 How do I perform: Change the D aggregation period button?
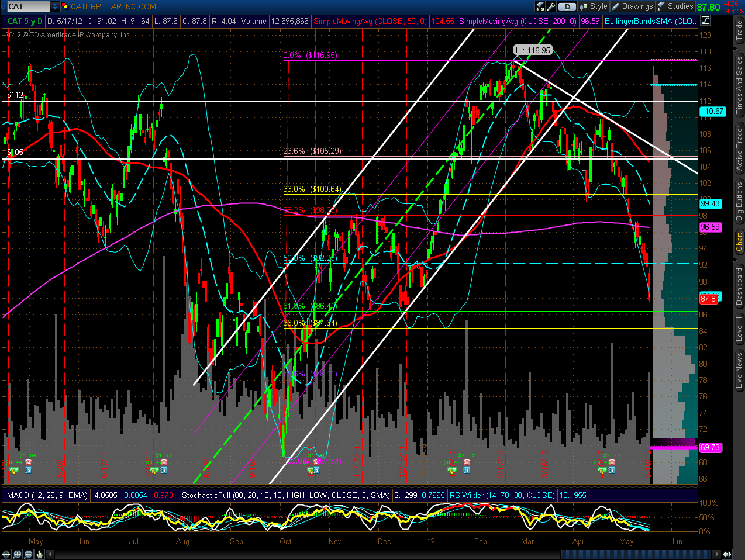pos(567,6)
